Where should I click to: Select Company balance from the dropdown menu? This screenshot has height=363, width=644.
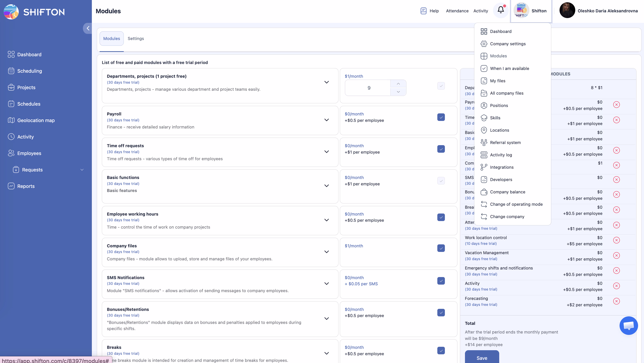(x=507, y=192)
